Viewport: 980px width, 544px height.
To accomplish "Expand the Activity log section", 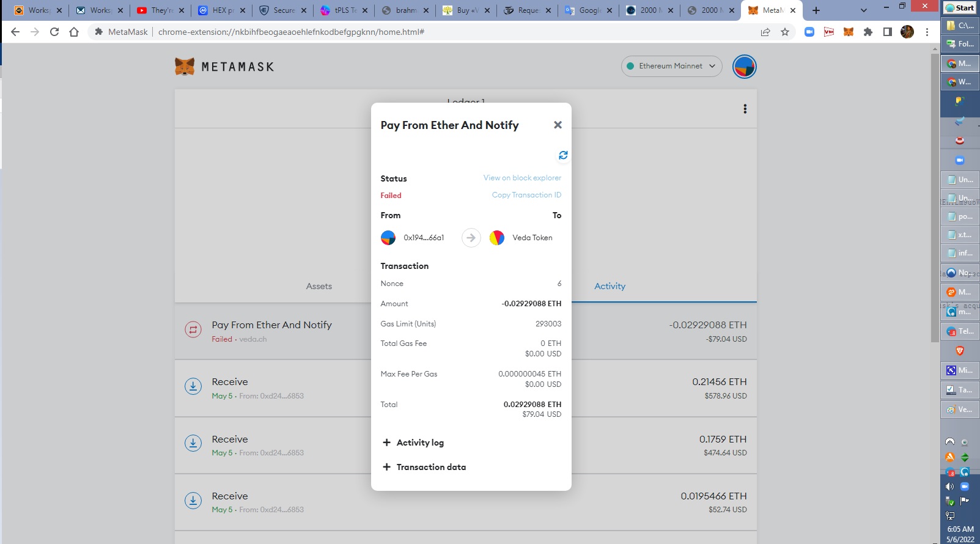I will coord(413,443).
